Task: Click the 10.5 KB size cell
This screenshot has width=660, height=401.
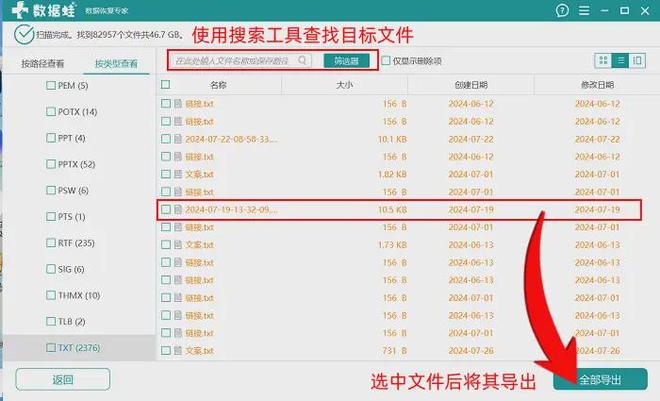Action: tap(392, 210)
